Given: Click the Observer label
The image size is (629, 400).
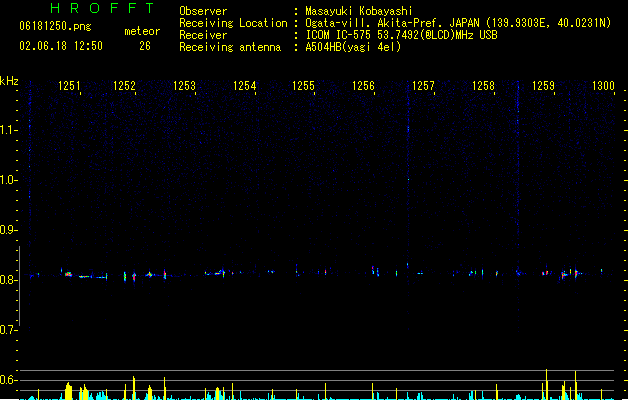Looking at the screenshot, I should pyautogui.click(x=203, y=11).
